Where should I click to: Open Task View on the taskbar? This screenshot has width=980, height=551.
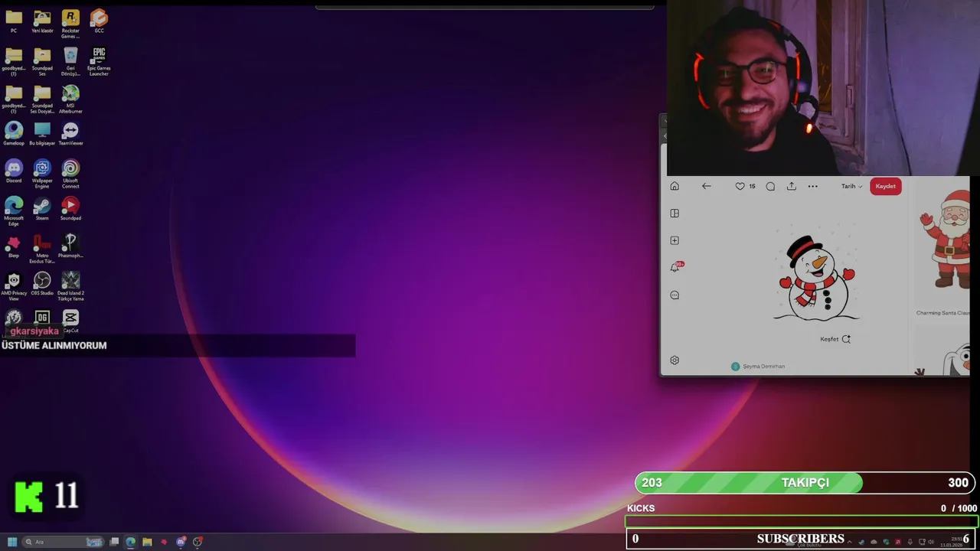[x=114, y=542]
